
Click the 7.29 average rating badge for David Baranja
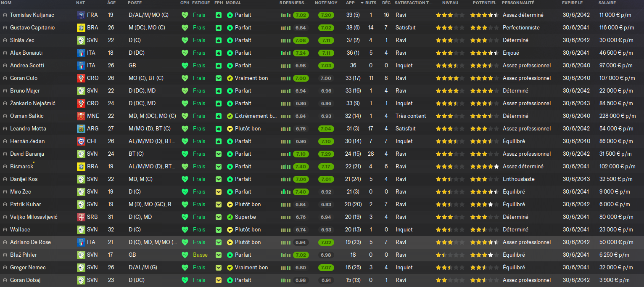[326, 154]
